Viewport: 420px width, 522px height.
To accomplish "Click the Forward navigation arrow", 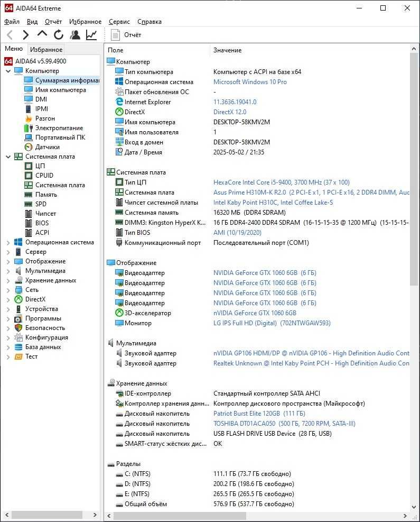I will pos(25,34).
